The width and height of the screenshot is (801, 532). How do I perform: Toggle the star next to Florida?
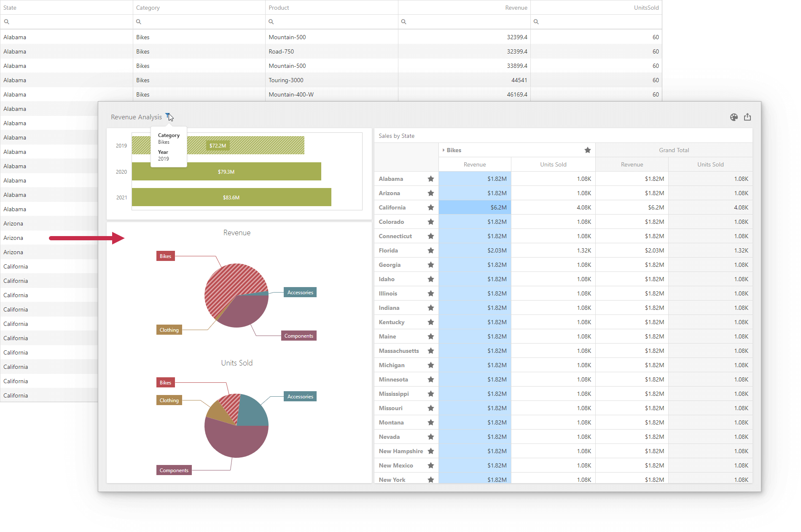coord(431,250)
